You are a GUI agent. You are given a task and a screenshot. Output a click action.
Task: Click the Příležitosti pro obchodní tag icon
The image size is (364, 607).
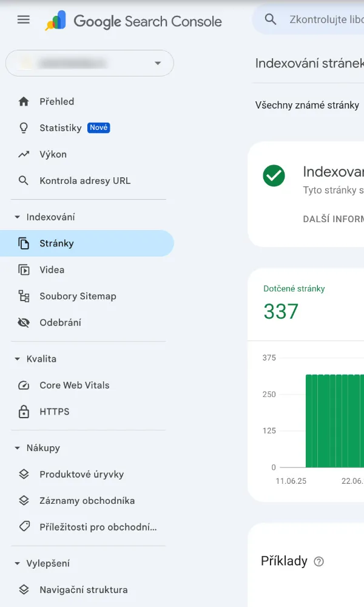pyautogui.click(x=24, y=526)
